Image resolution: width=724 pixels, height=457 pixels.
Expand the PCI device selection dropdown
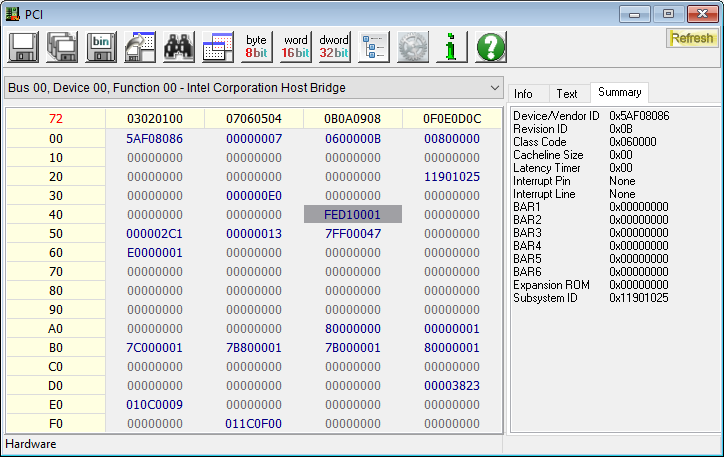click(494, 88)
